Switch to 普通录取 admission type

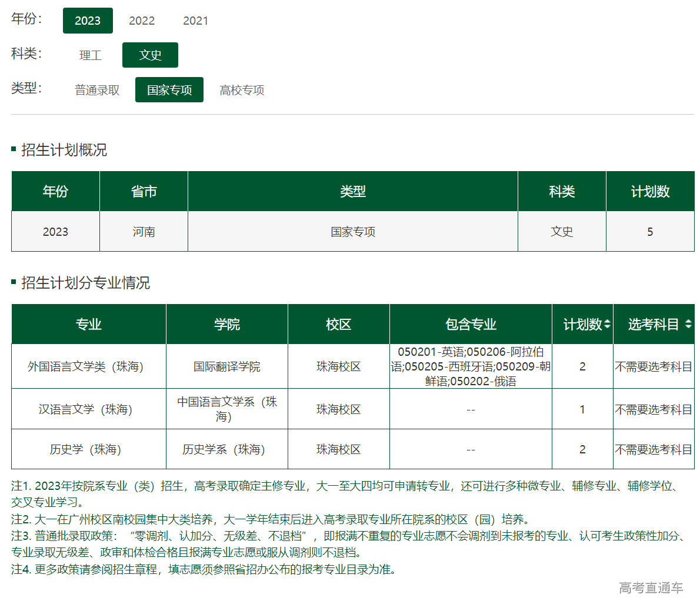(97, 89)
